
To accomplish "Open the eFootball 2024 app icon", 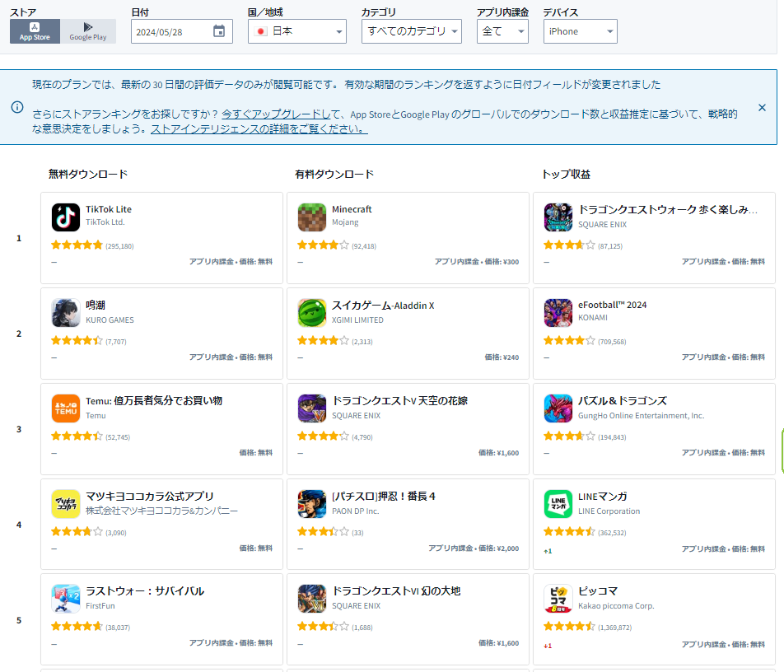I will pos(558,313).
